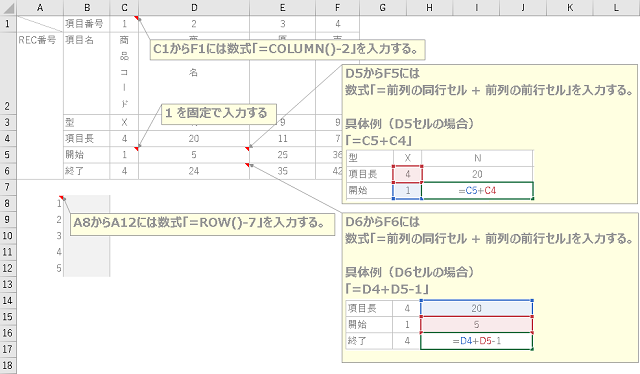Screen dimensions: 640x374
Task: Click cell C4 with value 4
Action: tap(124, 138)
